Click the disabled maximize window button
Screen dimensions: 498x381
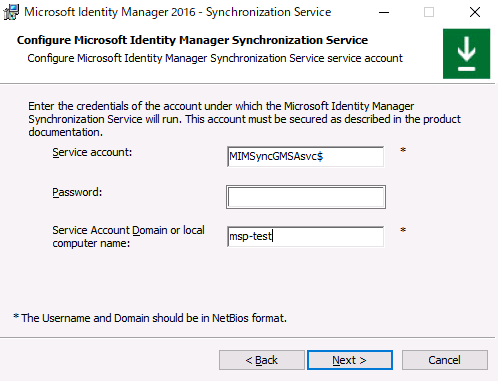pyautogui.click(x=429, y=12)
